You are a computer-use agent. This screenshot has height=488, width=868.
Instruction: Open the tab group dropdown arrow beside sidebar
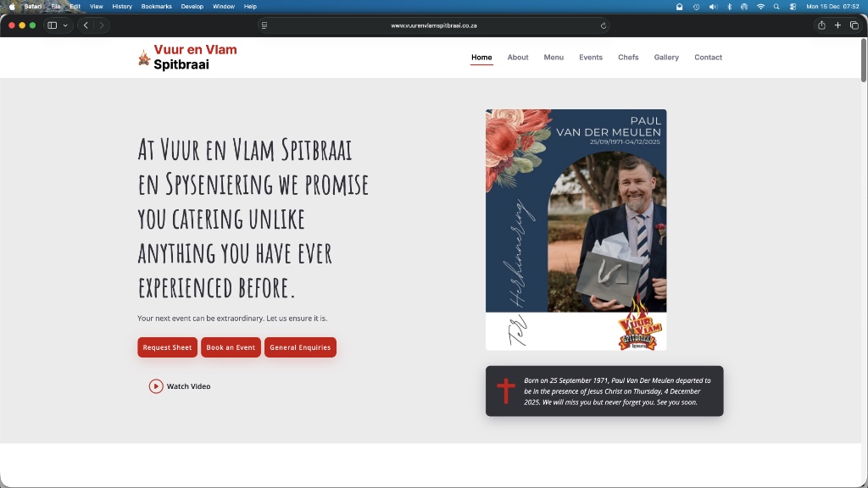pyautogui.click(x=65, y=25)
